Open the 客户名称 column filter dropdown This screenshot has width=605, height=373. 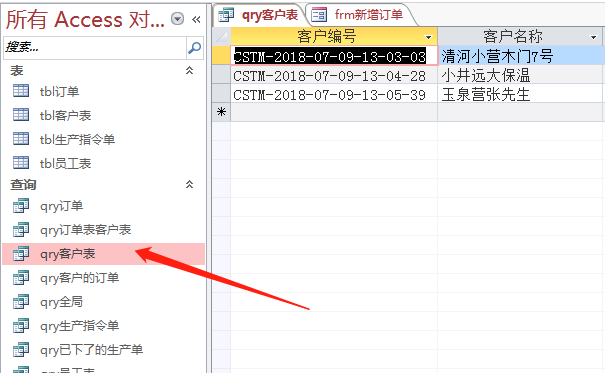pos(594,37)
